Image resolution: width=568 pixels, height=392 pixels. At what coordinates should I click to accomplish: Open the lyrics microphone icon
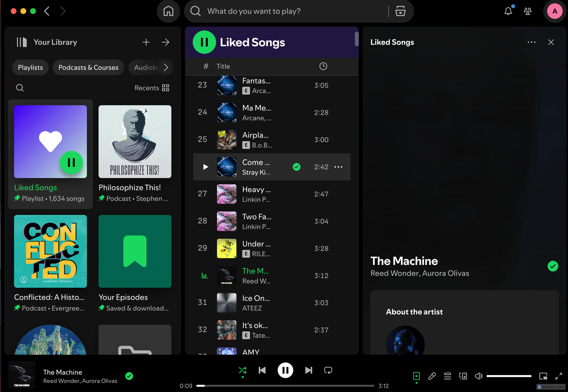click(x=432, y=376)
